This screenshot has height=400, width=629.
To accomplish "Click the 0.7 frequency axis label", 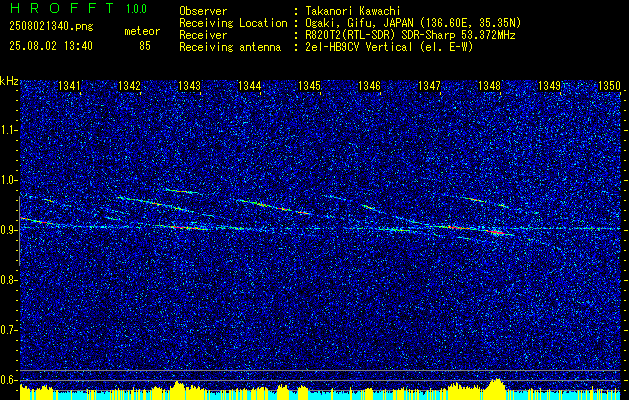I will click(8, 330).
